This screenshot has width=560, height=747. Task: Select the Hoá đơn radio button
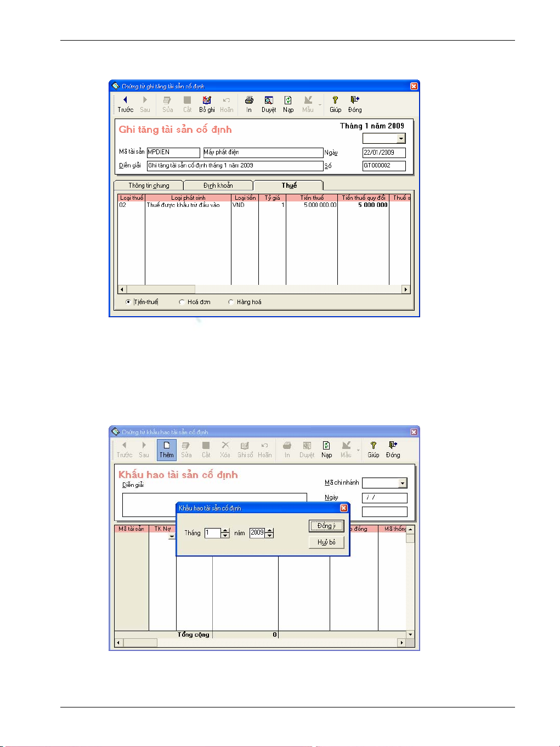182,302
